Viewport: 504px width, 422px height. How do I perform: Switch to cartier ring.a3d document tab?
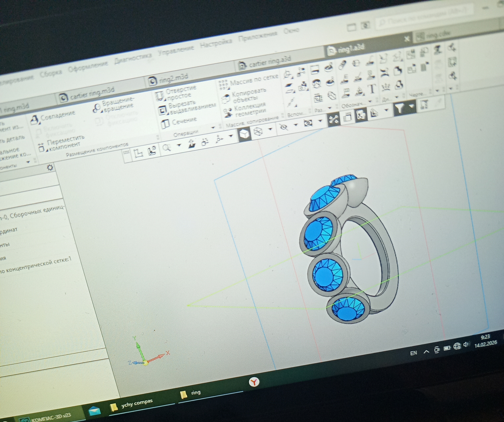coord(269,62)
